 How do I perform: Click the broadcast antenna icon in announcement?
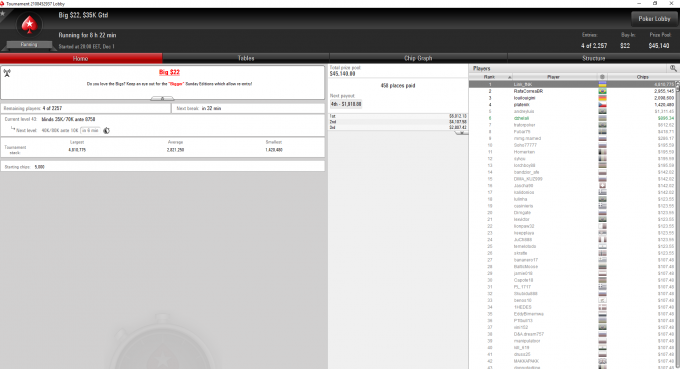[x=7, y=73]
